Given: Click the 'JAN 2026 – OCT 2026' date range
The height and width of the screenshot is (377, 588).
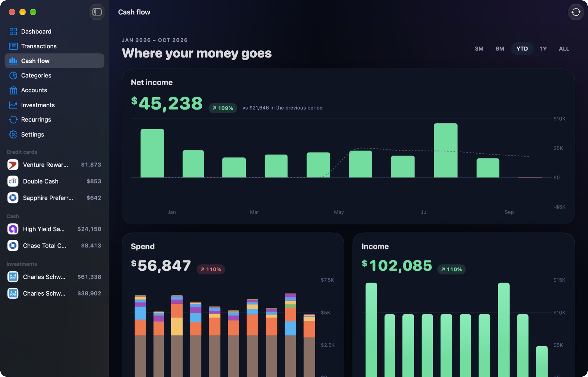Looking at the screenshot, I should 155,40.
